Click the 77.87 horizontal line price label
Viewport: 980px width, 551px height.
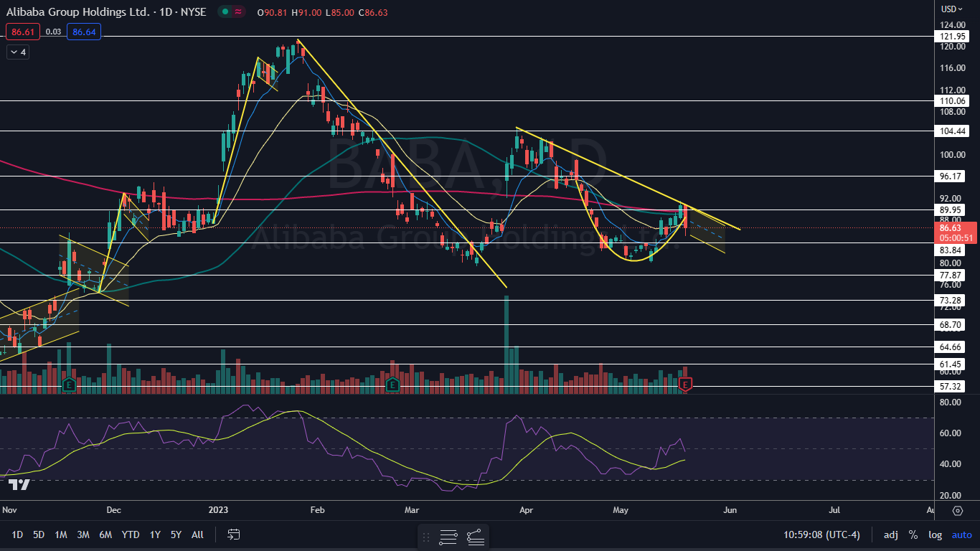tap(950, 275)
